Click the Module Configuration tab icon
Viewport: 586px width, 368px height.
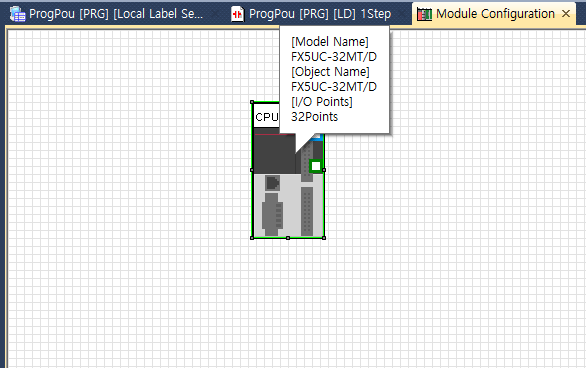point(424,14)
